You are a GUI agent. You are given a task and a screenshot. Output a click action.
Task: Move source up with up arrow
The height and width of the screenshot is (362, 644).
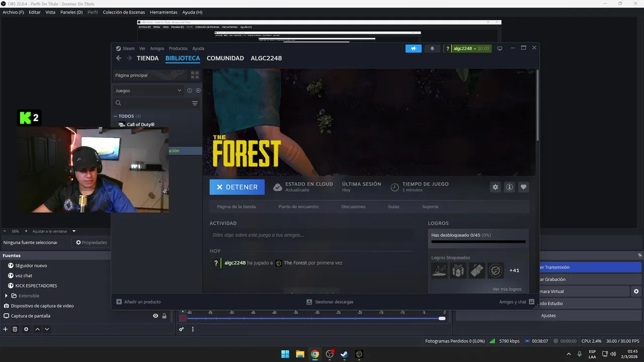tap(37, 329)
